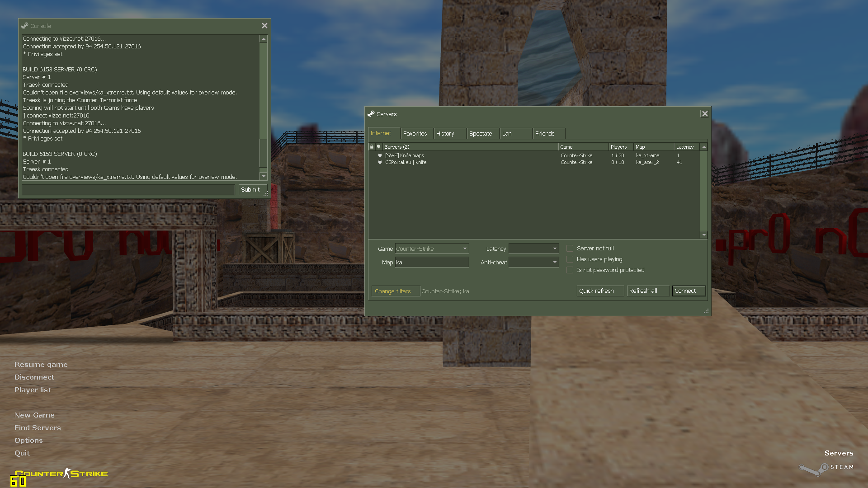Click the Servers link above Steam logo
868x488 pixels.
tap(839, 453)
